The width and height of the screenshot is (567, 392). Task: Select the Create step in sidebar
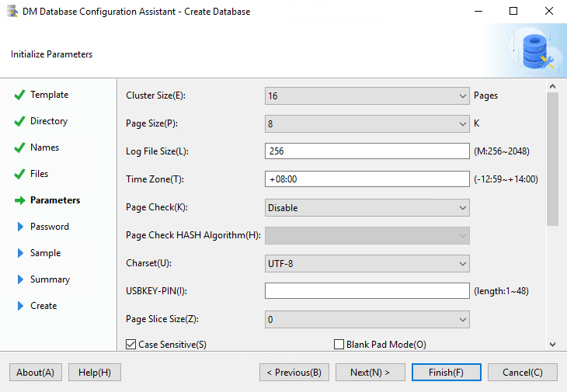pos(43,306)
